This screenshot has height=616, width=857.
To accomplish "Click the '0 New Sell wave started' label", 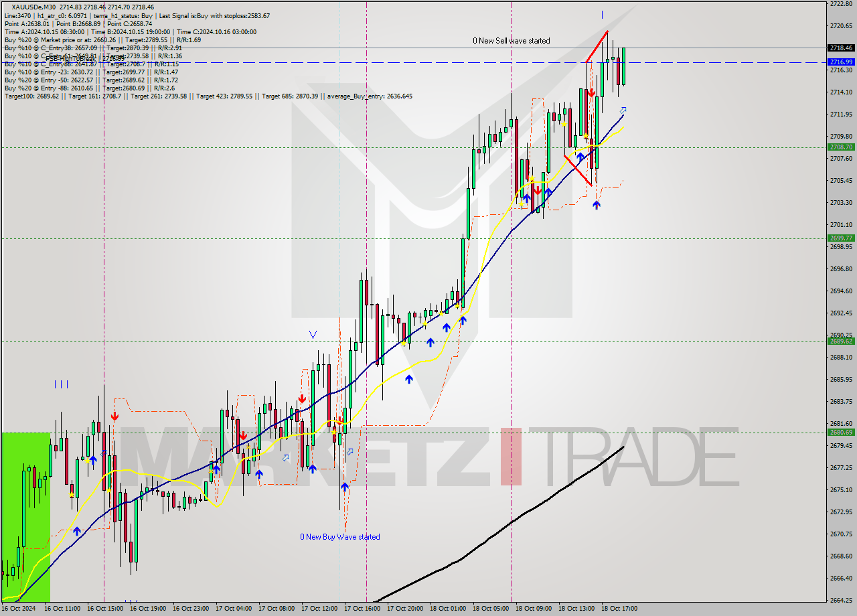I will (x=512, y=41).
